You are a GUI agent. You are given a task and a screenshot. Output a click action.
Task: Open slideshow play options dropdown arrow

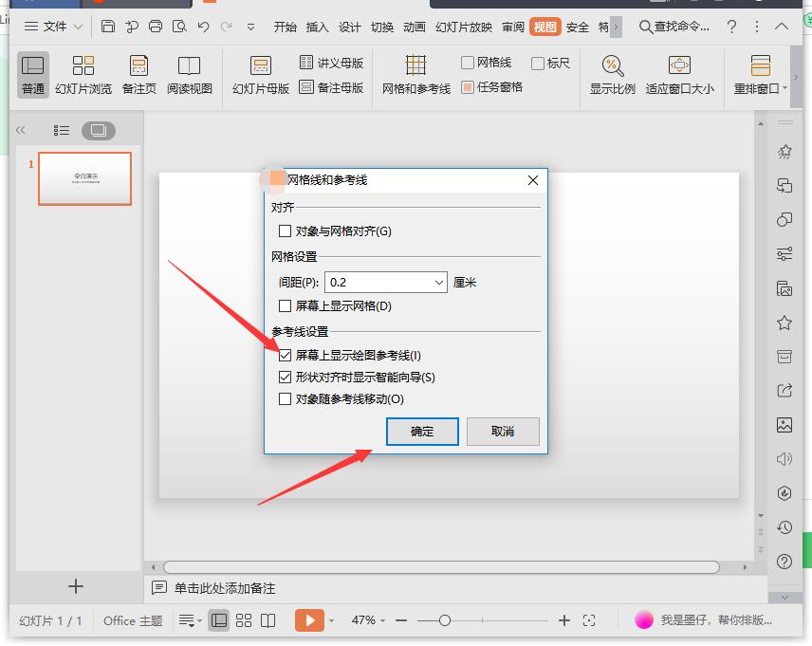click(331, 620)
